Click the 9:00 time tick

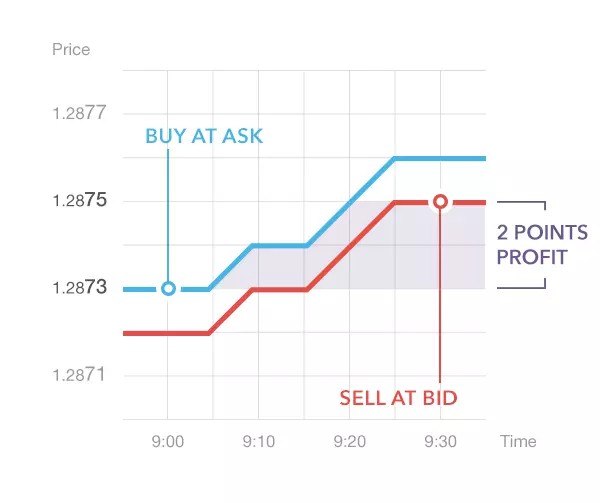pyautogui.click(x=167, y=441)
